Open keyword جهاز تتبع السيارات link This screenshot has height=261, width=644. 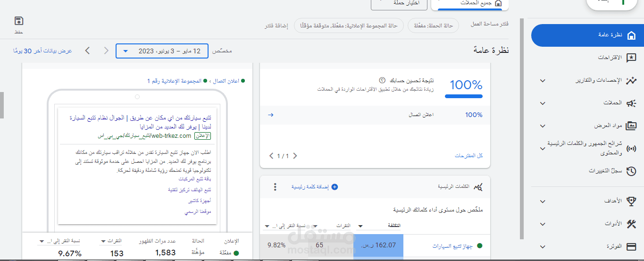(453, 246)
